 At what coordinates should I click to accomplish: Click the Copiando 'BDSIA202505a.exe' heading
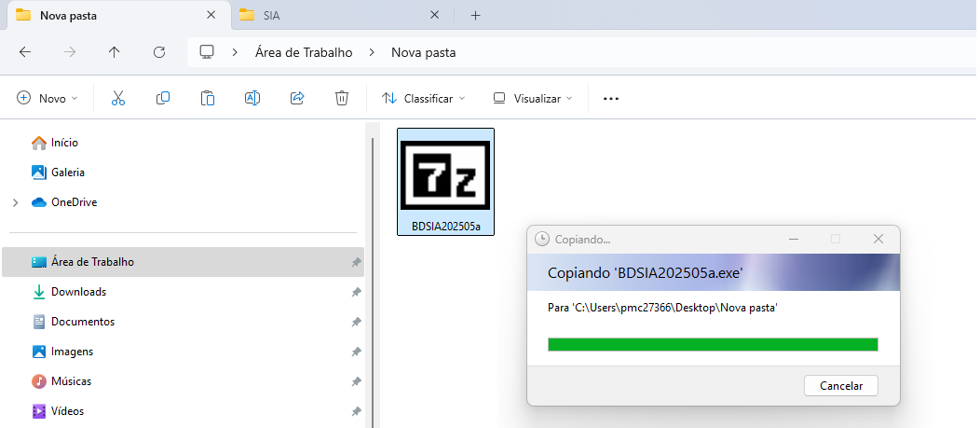pos(645,273)
